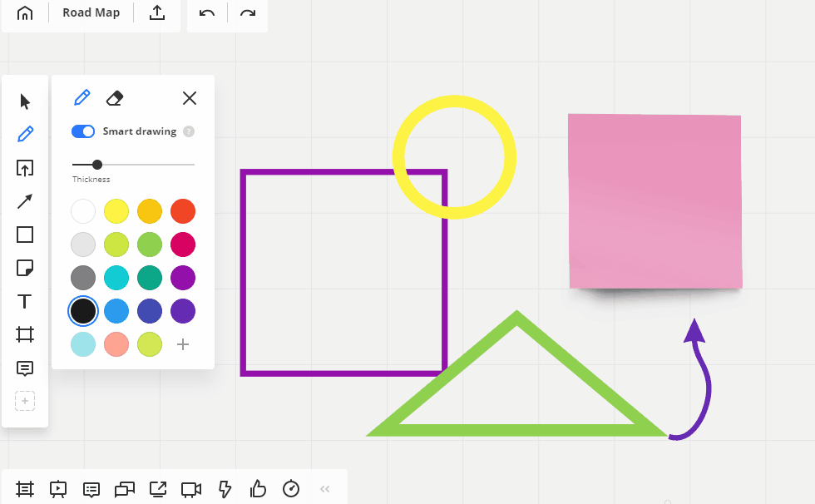
Task: Undo the last action
Action: [x=207, y=13]
